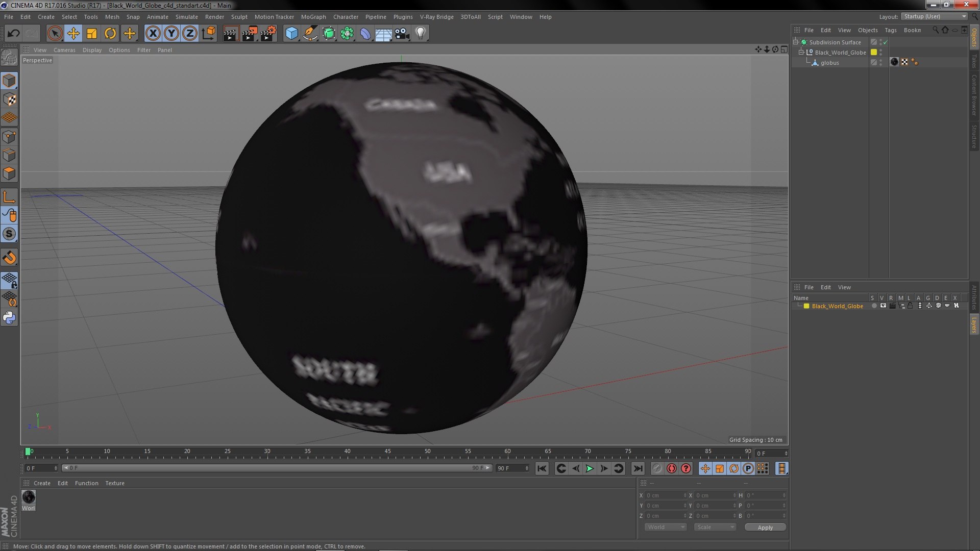The width and height of the screenshot is (980, 551).
Task: Click the current frame 0 F field
Action: [772, 453]
